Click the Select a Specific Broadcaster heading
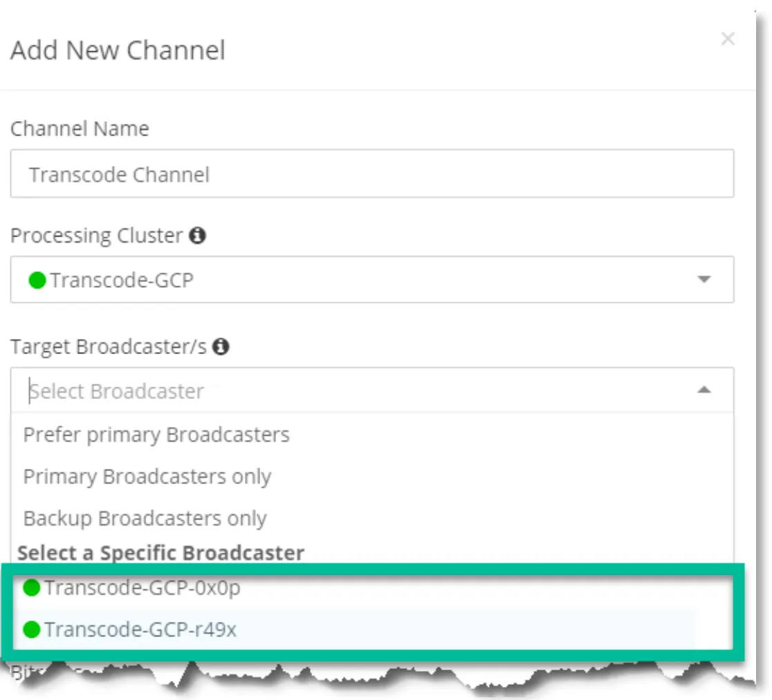Screen dimensions: 772x700 tap(161, 553)
